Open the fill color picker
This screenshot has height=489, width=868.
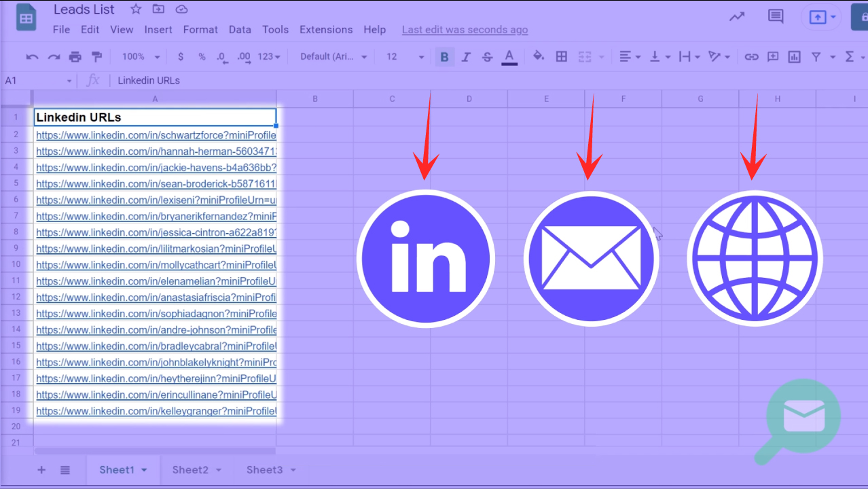539,56
